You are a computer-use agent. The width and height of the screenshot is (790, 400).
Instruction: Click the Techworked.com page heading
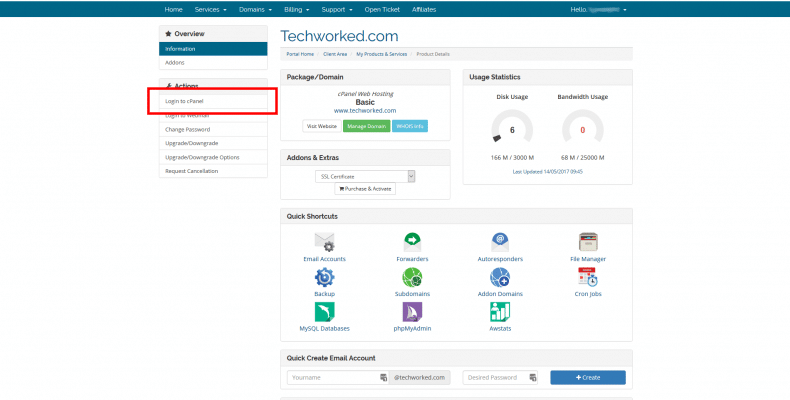(x=339, y=36)
